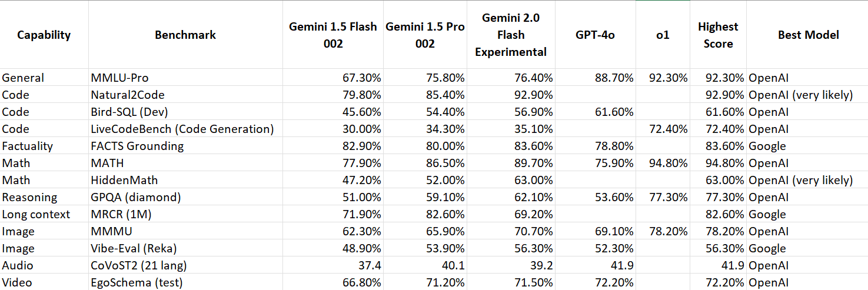
Task: Select the HiddenMath benchmark cell
Action: click(x=185, y=180)
